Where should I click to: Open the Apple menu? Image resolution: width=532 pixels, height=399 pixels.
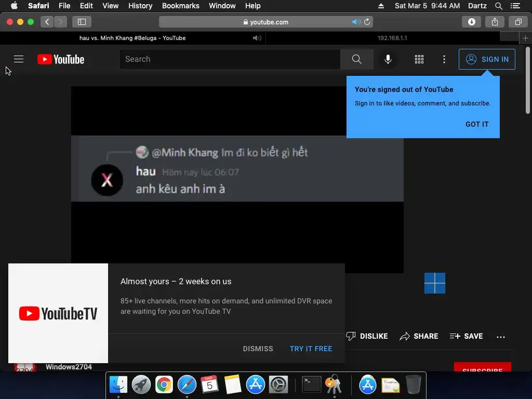14,6
